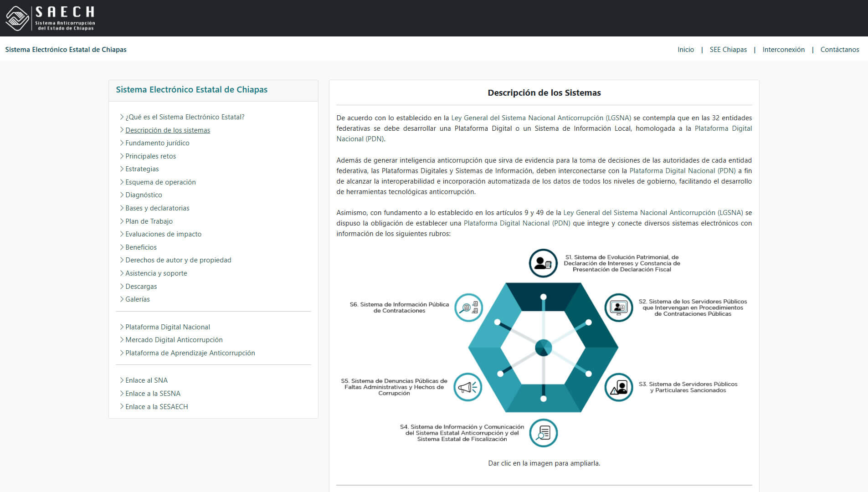
Task: Click the S3 Sancionados circle icon
Action: pos(619,387)
